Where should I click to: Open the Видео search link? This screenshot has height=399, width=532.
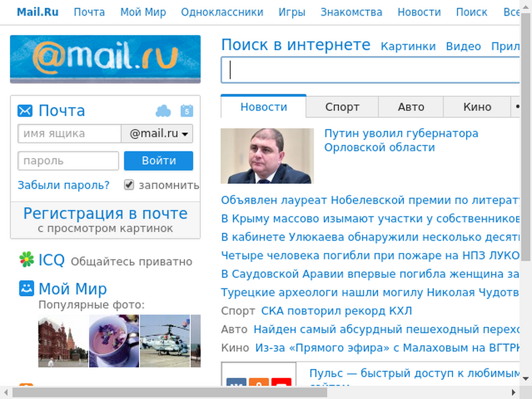tap(463, 46)
